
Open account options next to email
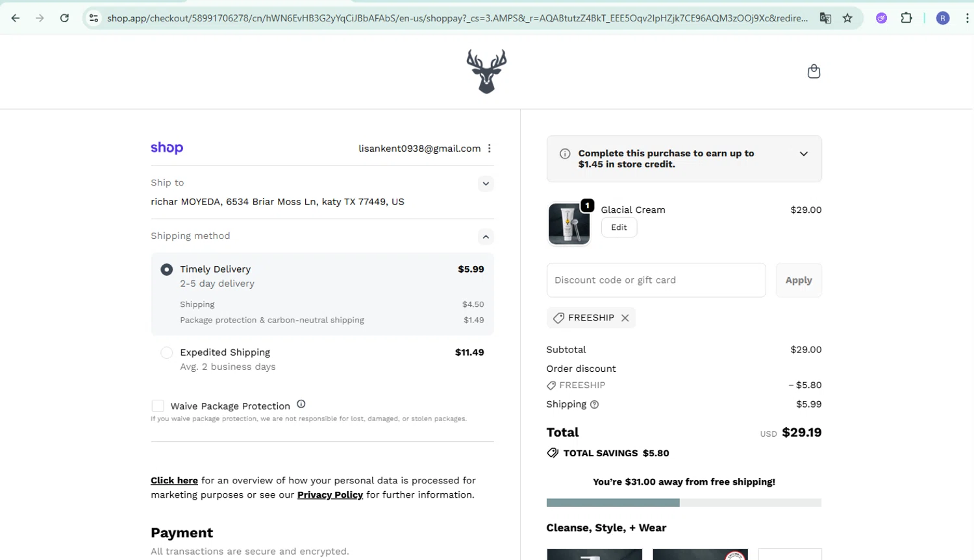(489, 149)
